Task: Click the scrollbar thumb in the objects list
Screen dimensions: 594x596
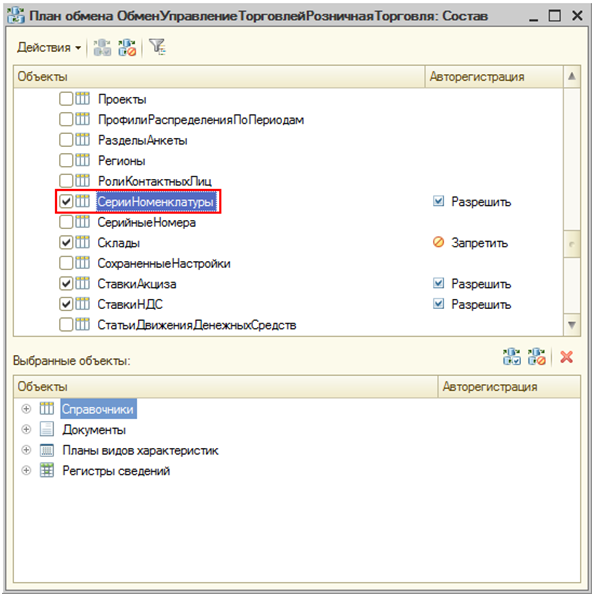Action: tap(572, 244)
